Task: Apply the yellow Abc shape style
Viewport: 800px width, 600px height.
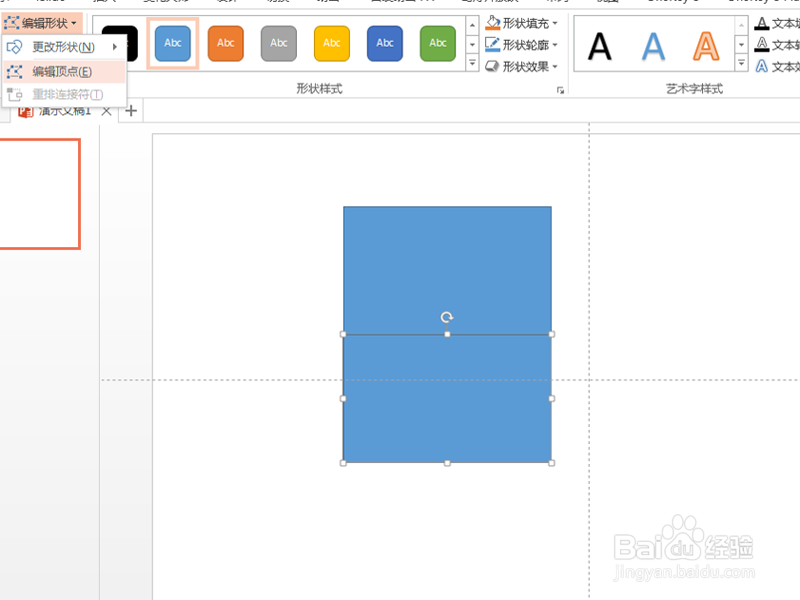Action: tap(332, 43)
